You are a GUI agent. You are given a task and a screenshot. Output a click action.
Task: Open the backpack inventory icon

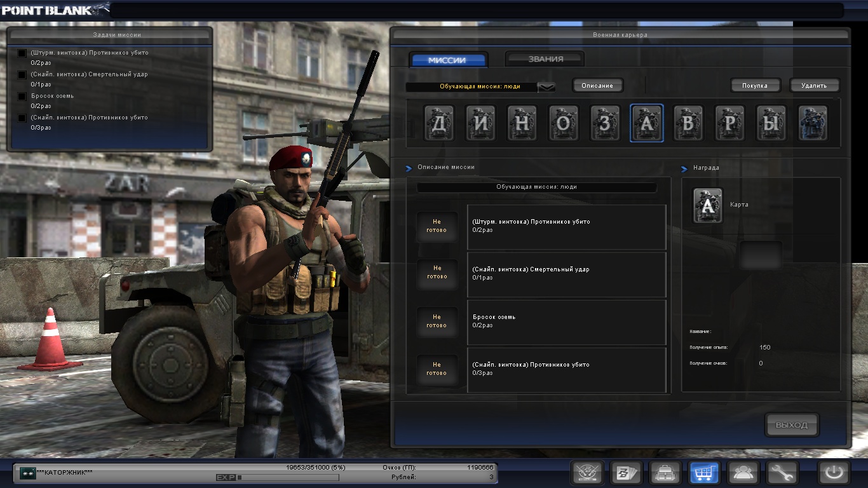(665, 473)
